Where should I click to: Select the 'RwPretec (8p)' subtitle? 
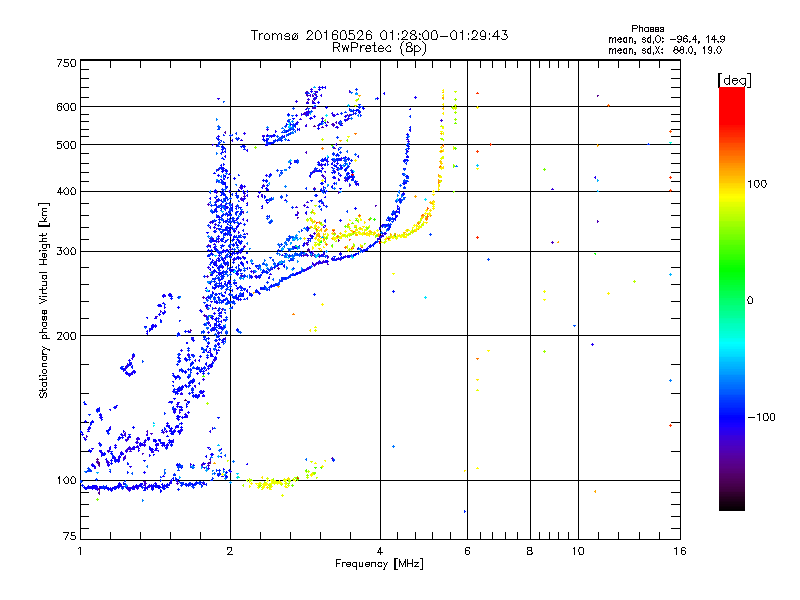[379, 48]
